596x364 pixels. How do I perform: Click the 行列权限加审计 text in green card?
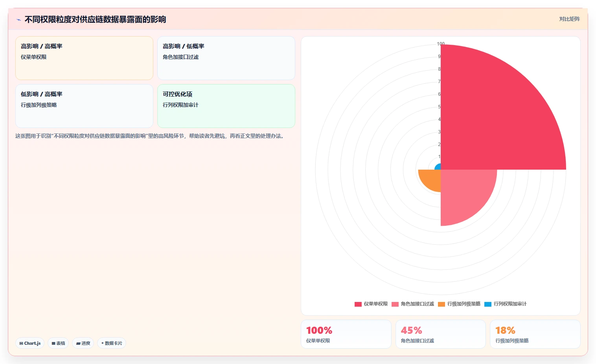(x=180, y=105)
